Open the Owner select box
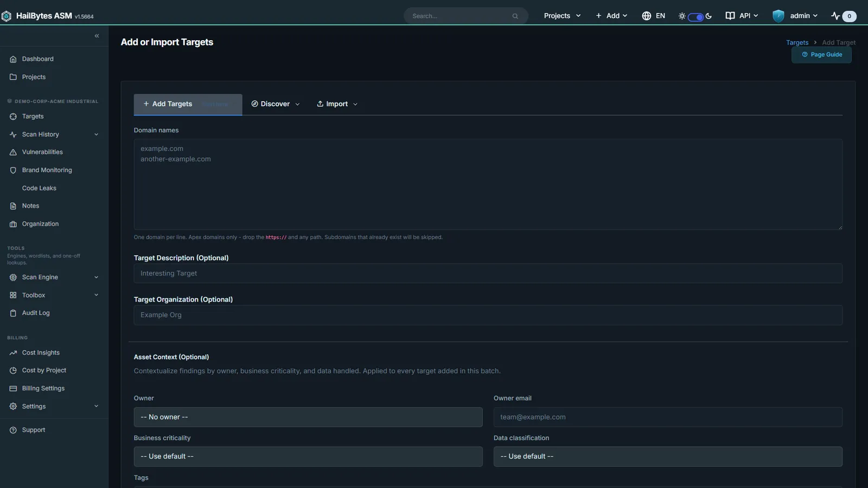This screenshot has width=868, height=488. tap(308, 417)
